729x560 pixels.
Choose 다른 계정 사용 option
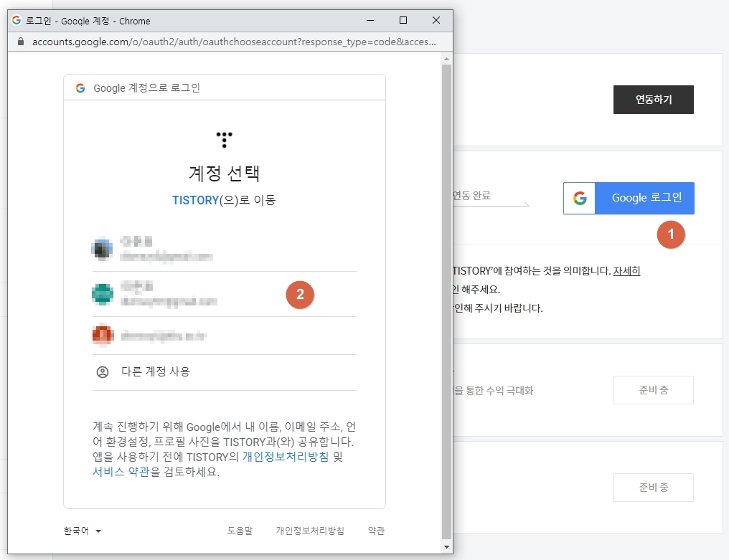pyautogui.click(x=224, y=372)
